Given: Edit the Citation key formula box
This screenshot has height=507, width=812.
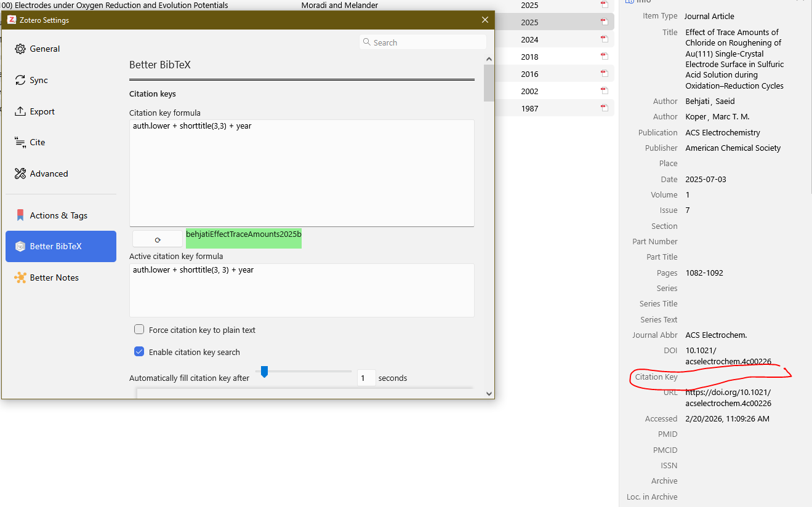Looking at the screenshot, I should (x=302, y=173).
